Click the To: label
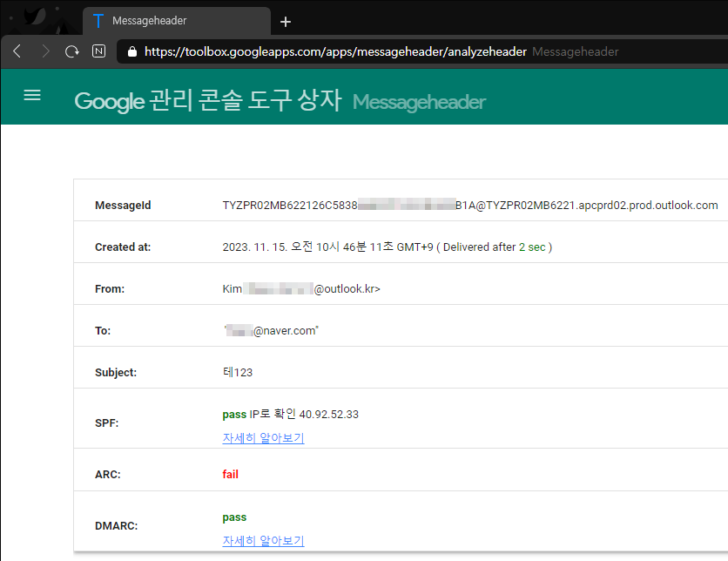The height and width of the screenshot is (561, 728). click(103, 331)
